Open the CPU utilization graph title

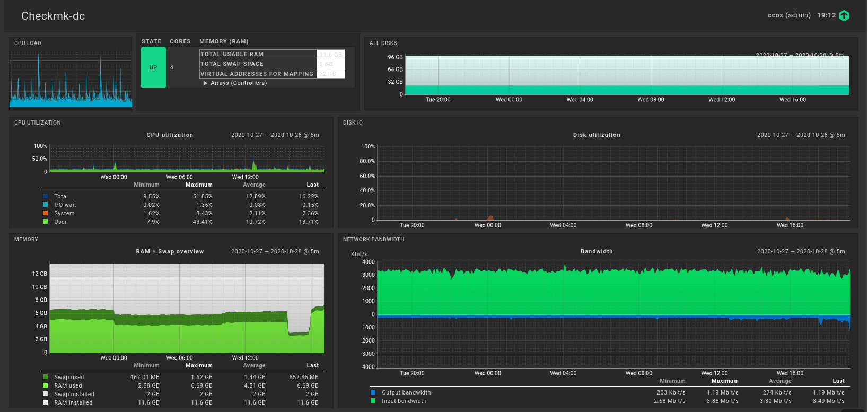click(x=170, y=135)
